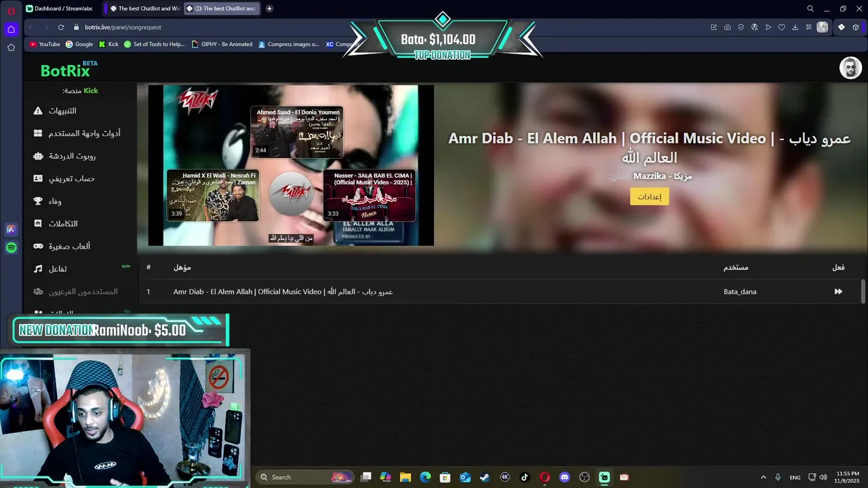
Task: Open التكاملات integrations section
Action: [56, 224]
